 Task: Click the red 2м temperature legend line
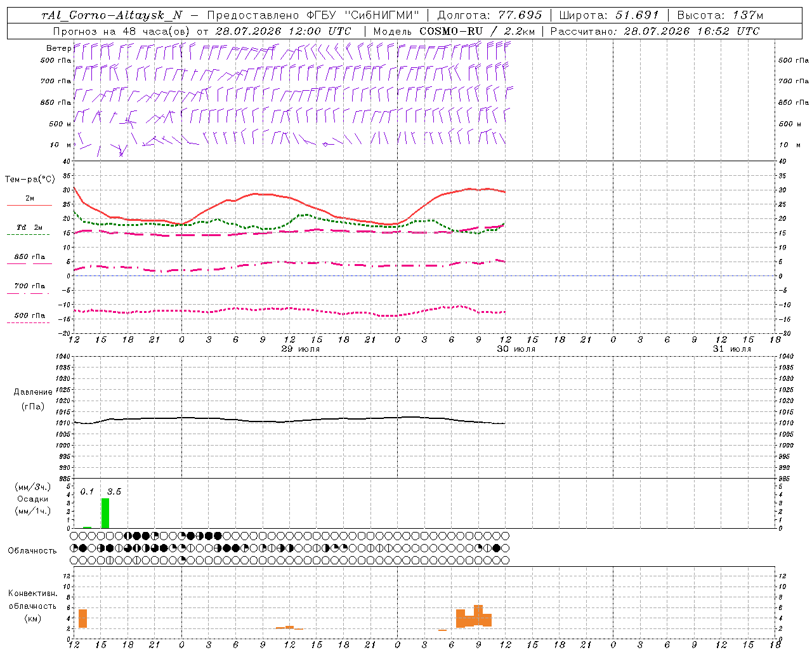click(x=29, y=206)
